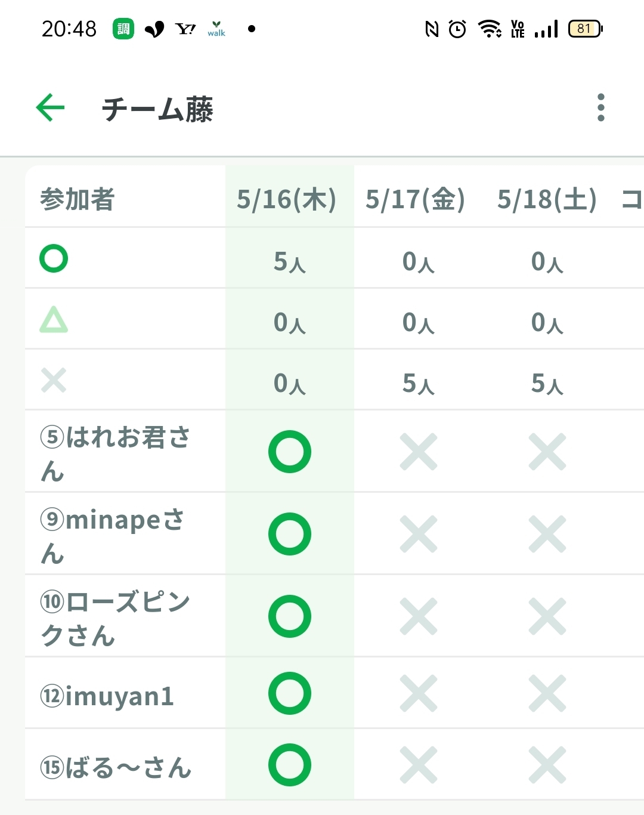
Task: Tap the cross summary row icon
Action: pos(54,380)
